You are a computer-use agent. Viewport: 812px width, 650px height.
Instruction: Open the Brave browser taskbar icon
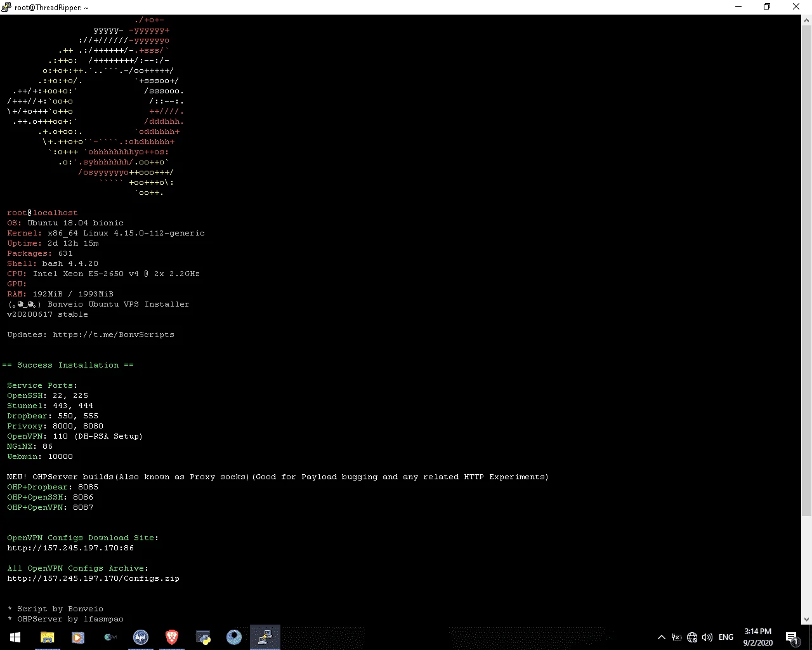171,637
